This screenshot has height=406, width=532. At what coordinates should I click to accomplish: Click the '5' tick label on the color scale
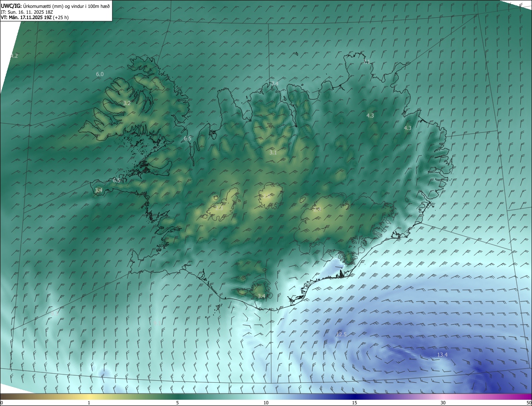(177, 403)
